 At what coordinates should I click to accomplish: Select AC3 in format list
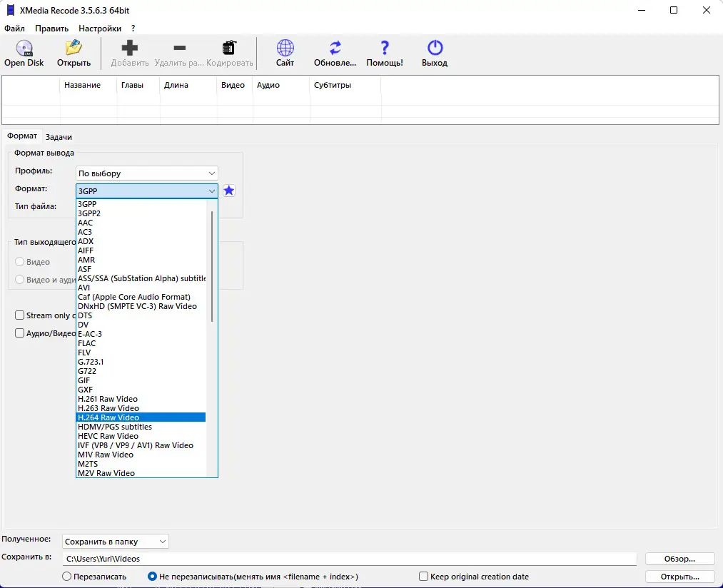tap(141, 231)
